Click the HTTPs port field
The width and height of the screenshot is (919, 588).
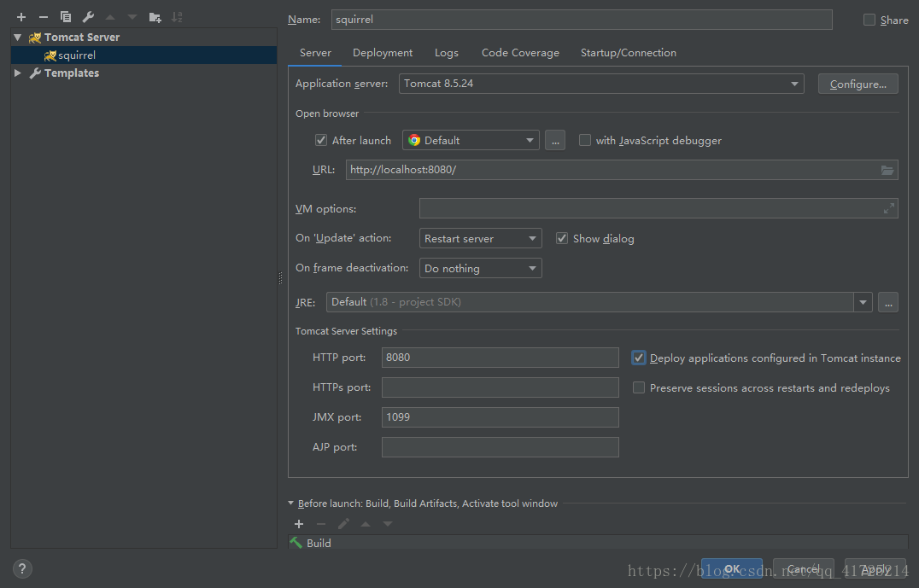(x=500, y=387)
